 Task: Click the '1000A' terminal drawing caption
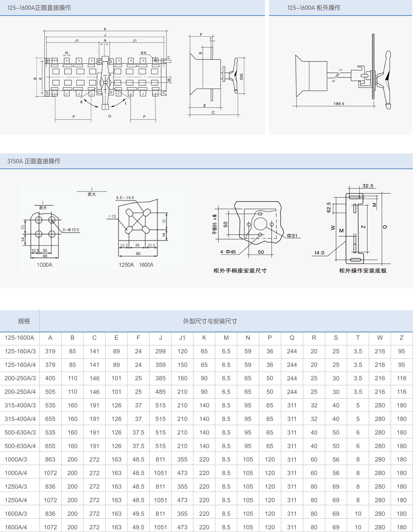[45, 265]
